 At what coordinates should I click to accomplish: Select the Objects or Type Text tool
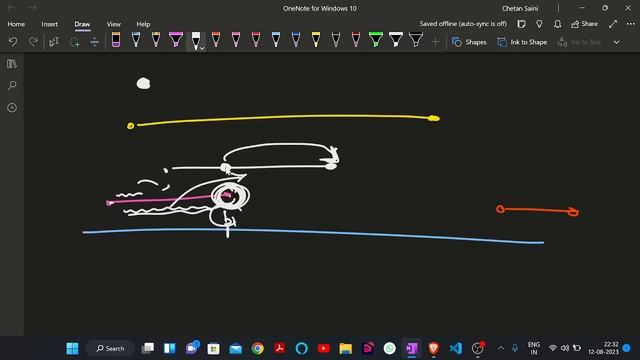(54, 42)
